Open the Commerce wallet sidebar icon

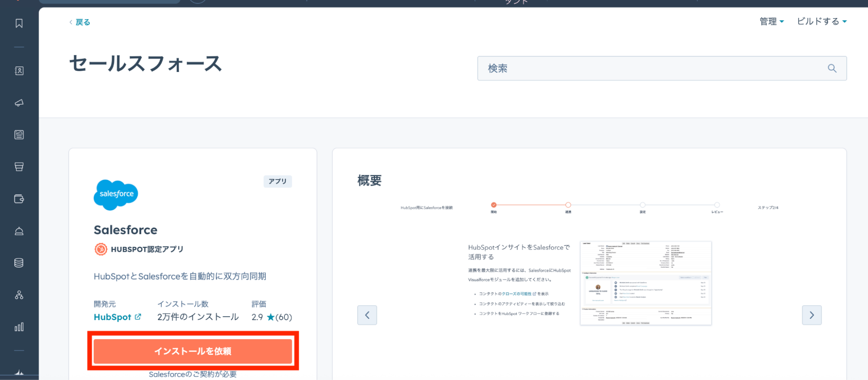19,199
